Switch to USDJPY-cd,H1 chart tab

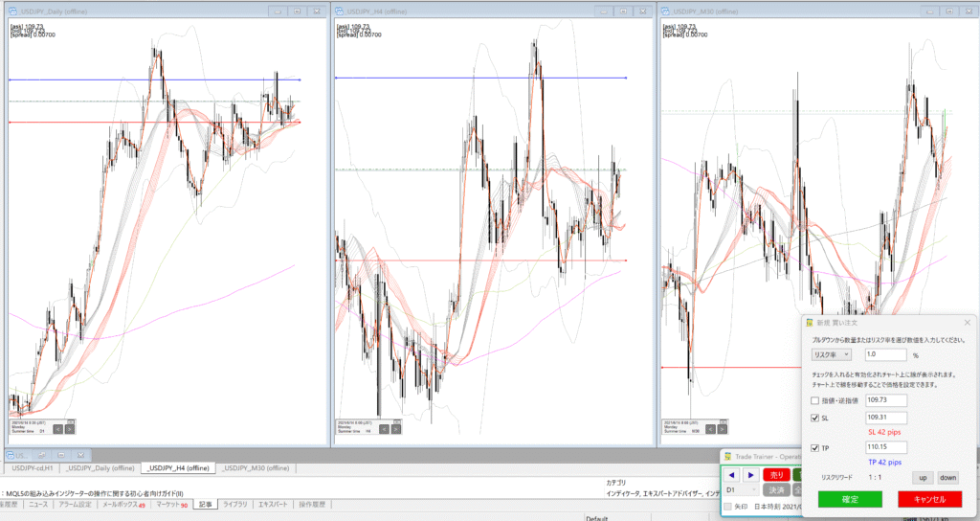click(33, 467)
